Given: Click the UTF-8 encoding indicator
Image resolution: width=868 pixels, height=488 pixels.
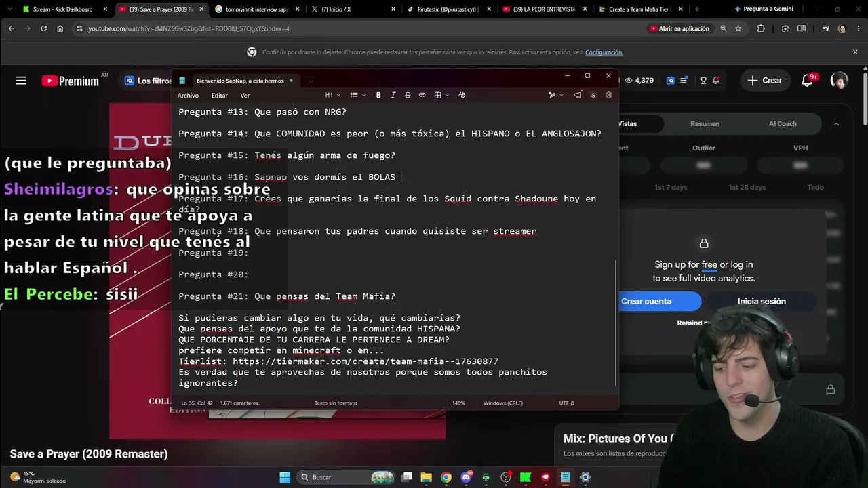Looking at the screenshot, I should 566,403.
